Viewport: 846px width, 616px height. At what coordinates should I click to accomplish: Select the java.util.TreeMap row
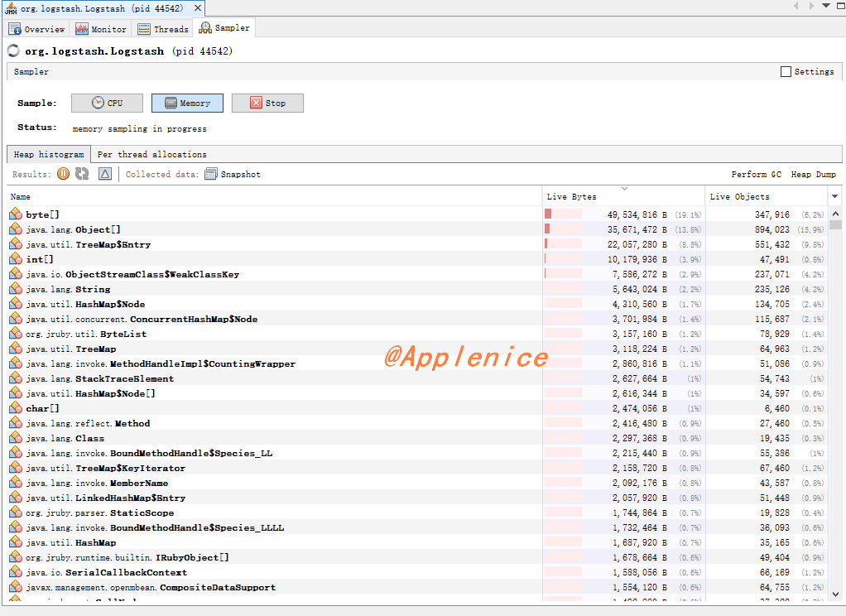pyautogui.click(x=417, y=349)
